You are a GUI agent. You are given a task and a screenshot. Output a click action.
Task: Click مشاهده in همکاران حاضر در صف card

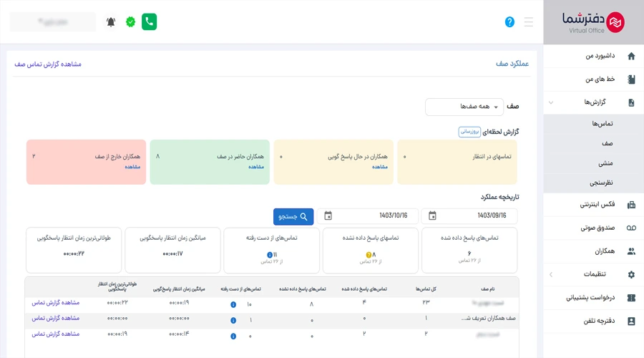click(x=256, y=166)
